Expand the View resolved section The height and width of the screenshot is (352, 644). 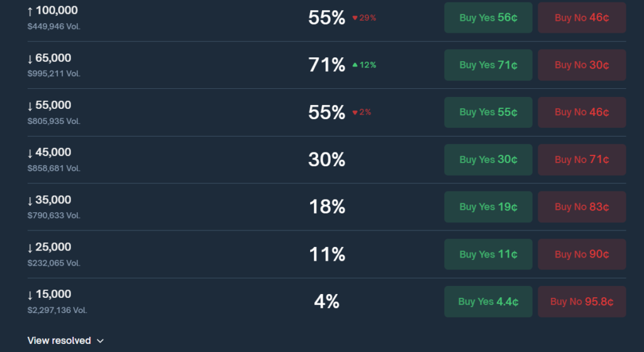[59, 341]
